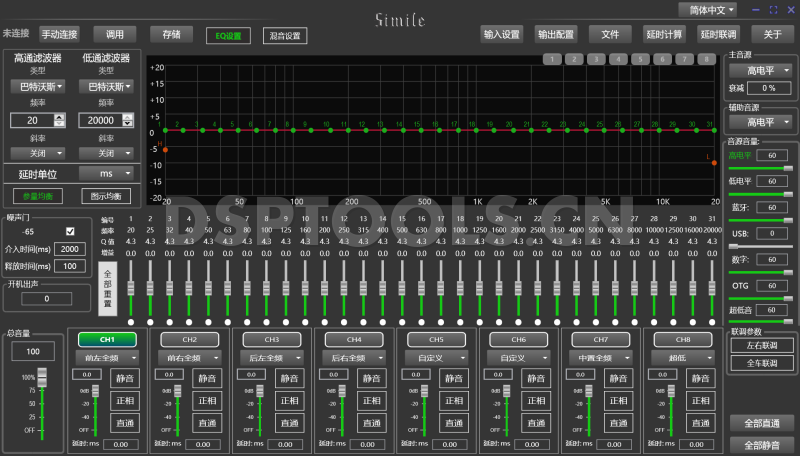Image resolution: width=800 pixels, height=456 pixels.
Task: Expand the 简体中文 language dropdown
Action: coord(709,9)
